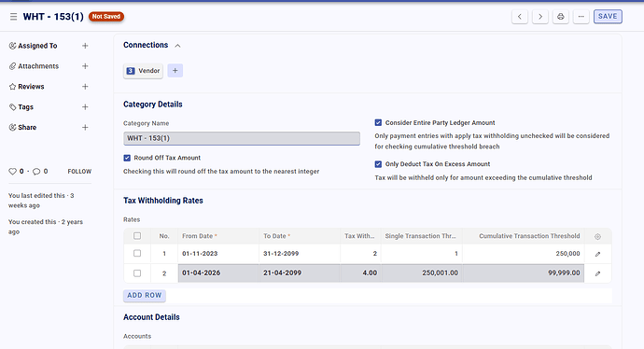The width and height of the screenshot is (644, 349).
Task: Select row 1 checkbox in Rates table
Action: [x=137, y=253]
